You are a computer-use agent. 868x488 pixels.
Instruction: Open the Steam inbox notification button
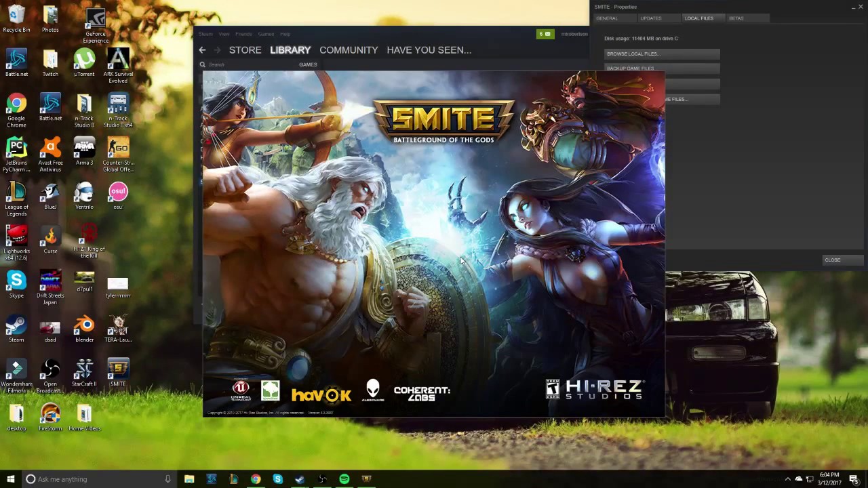click(545, 34)
